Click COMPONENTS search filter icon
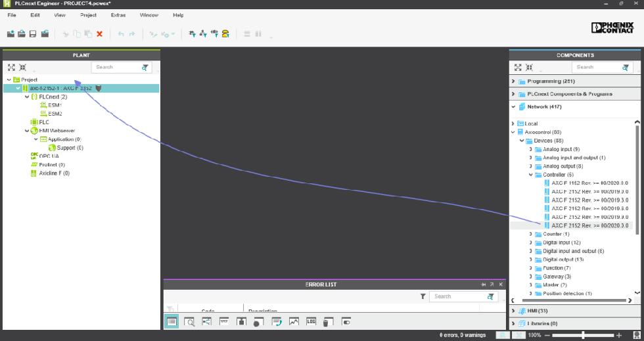Viewport: 644px width, 341px height. (625, 68)
